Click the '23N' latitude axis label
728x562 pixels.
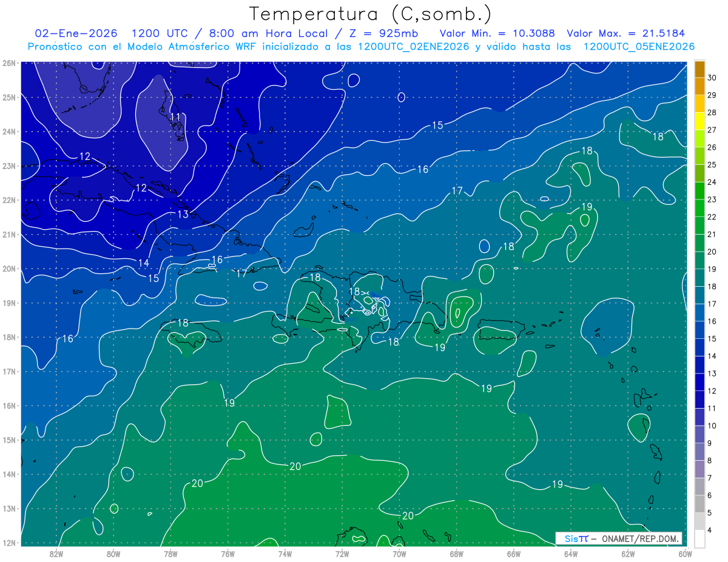point(9,166)
